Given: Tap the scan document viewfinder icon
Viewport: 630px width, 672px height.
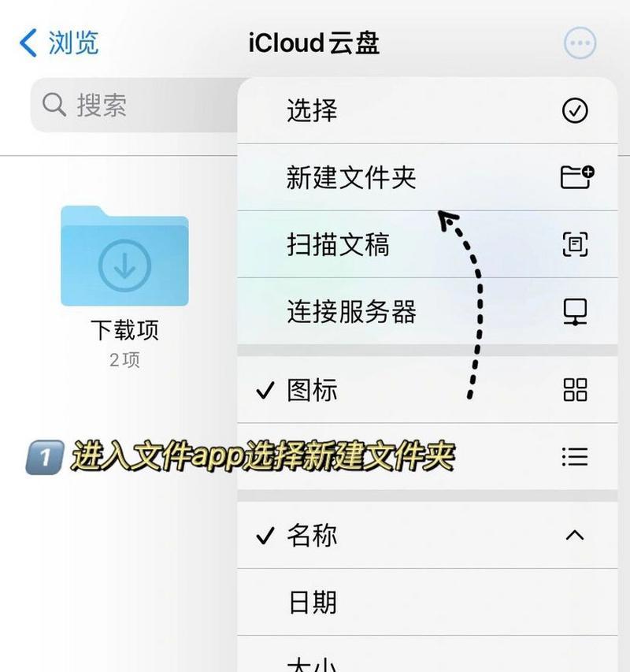Looking at the screenshot, I should [x=575, y=244].
